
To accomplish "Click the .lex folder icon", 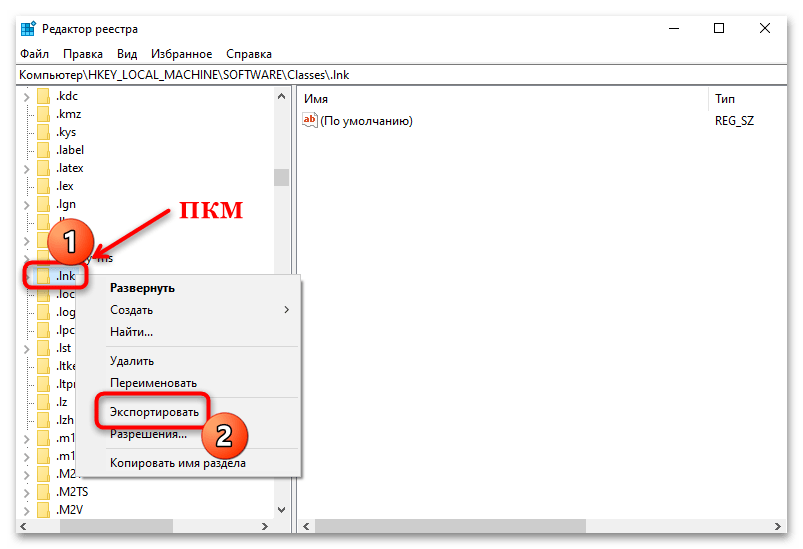I will click(44, 186).
